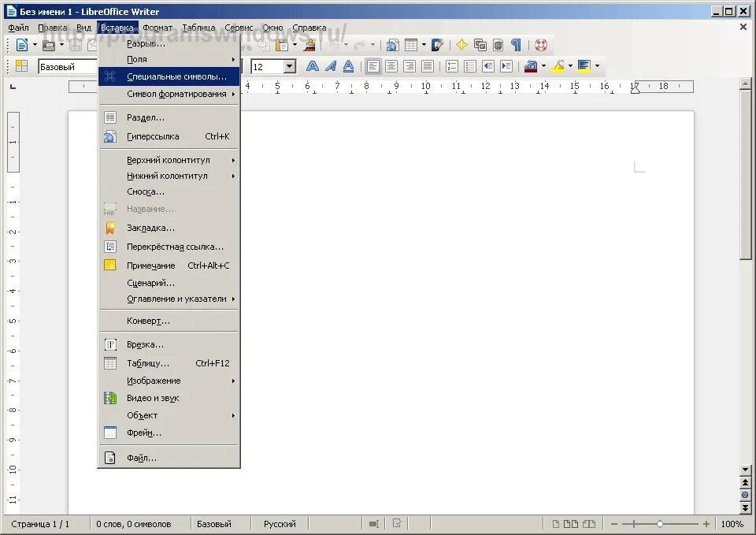The height and width of the screenshot is (535, 756).
Task: Click the Insert table icon in toolbar
Action: (411, 46)
